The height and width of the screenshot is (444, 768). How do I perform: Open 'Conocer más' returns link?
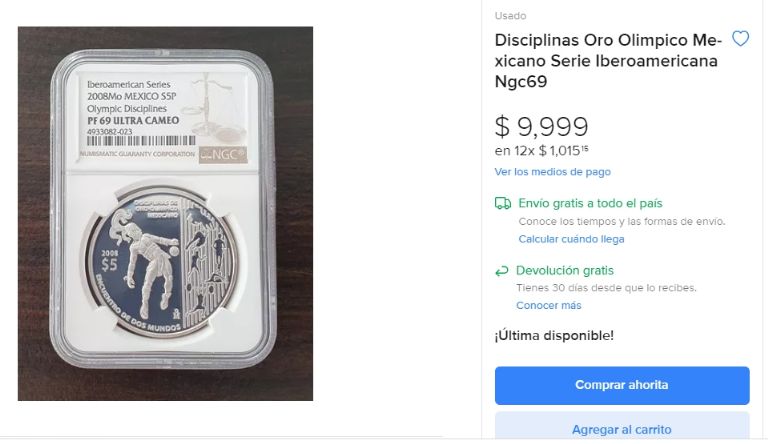coord(549,305)
